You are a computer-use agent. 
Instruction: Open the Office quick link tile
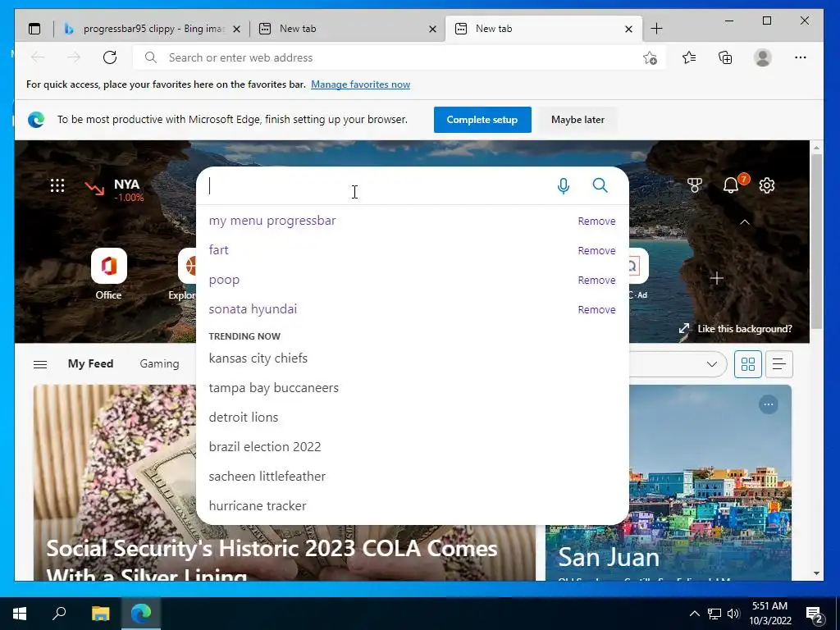click(109, 274)
